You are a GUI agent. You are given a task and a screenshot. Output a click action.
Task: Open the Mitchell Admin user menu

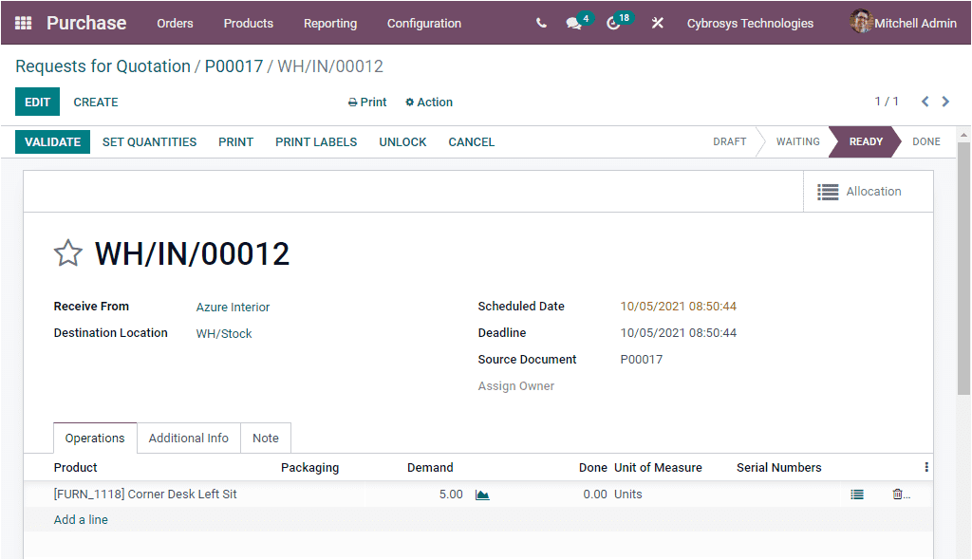[901, 22]
